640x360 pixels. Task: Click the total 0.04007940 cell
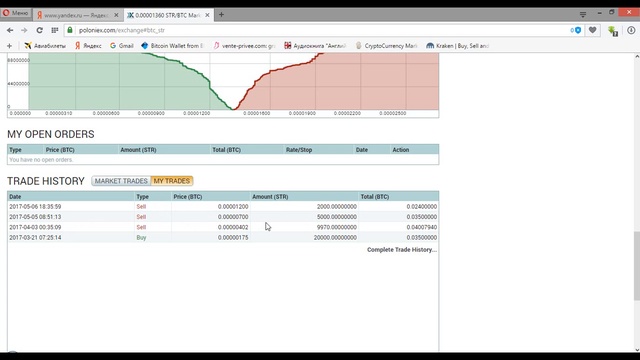pyautogui.click(x=422, y=227)
